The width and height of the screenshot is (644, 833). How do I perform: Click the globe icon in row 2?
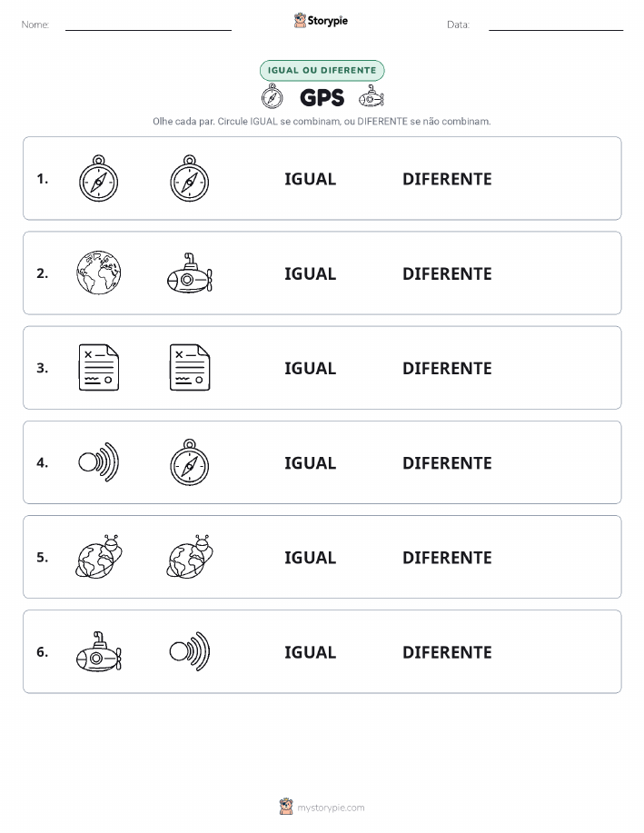(x=99, y=273)
